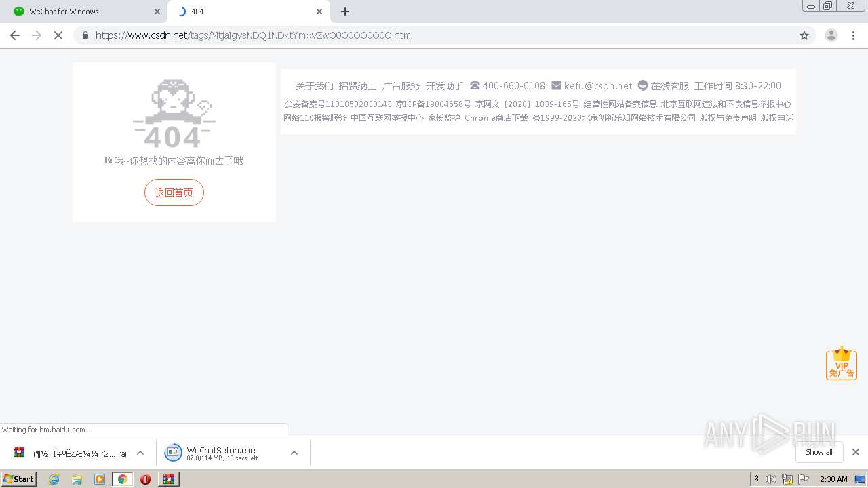This screenshot has height=488, width=868.
Task: Click the browser forward arrow
Action: [37, 35]
